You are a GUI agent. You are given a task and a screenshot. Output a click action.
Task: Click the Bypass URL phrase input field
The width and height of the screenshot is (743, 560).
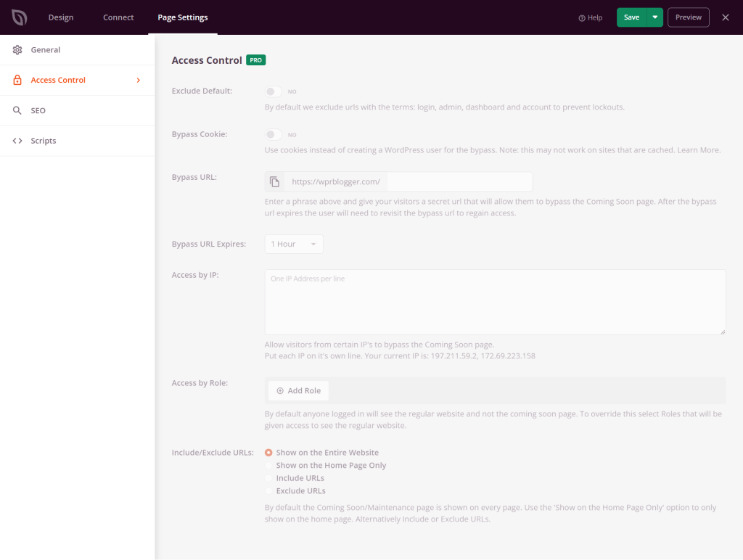(459, 182)
